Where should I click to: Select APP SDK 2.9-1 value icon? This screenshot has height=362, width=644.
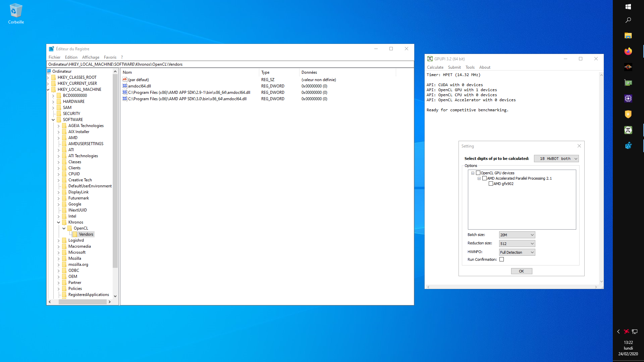click(125, 93)
